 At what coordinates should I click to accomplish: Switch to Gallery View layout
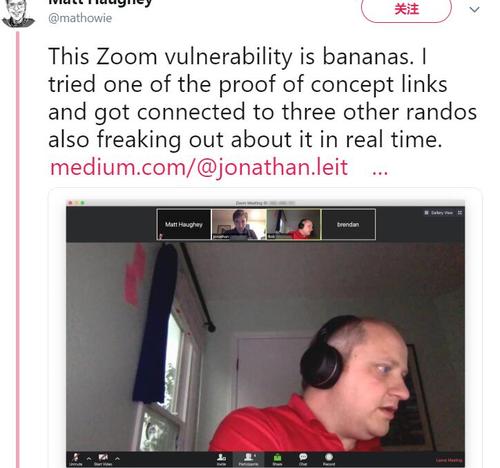[x=438, y=213]
